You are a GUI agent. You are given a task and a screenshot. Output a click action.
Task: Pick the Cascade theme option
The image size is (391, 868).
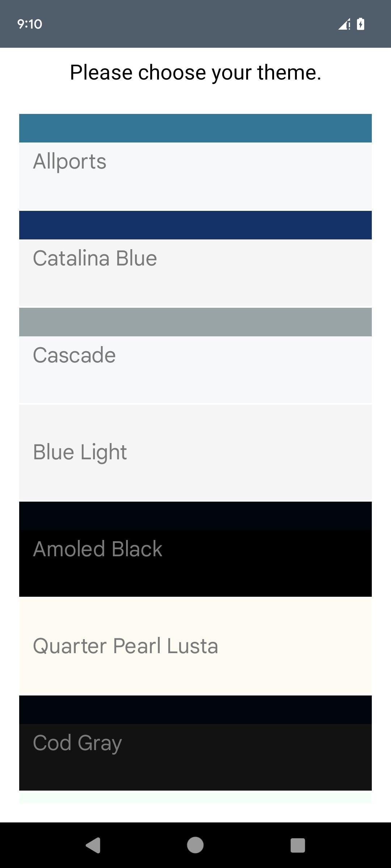tap(195, 356)
